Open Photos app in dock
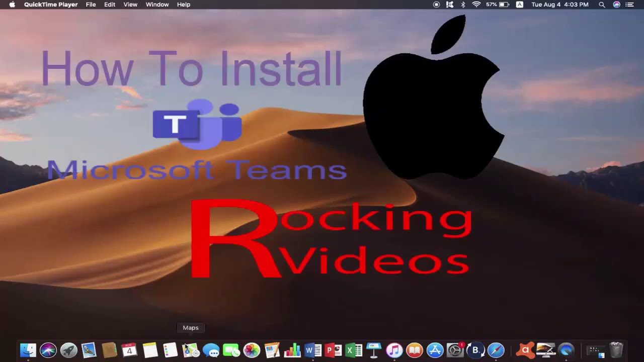The image size is (644, 362). 252,350
